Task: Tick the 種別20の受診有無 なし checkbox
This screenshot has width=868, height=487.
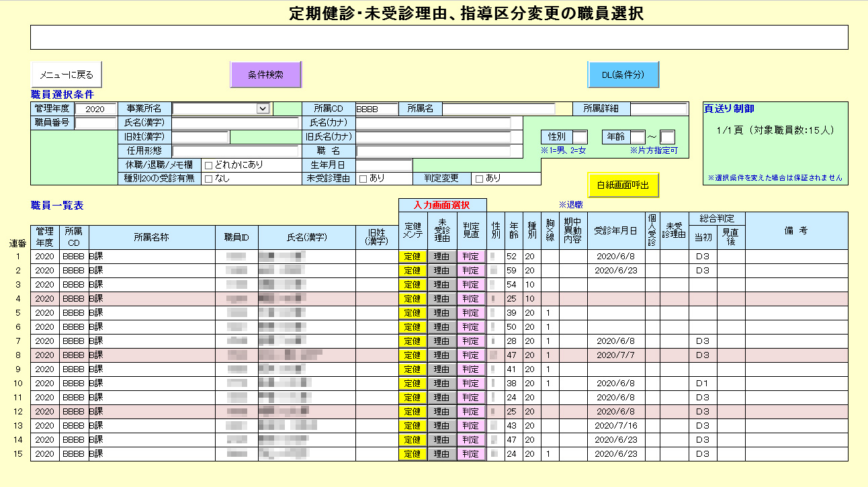Action: 208,179
